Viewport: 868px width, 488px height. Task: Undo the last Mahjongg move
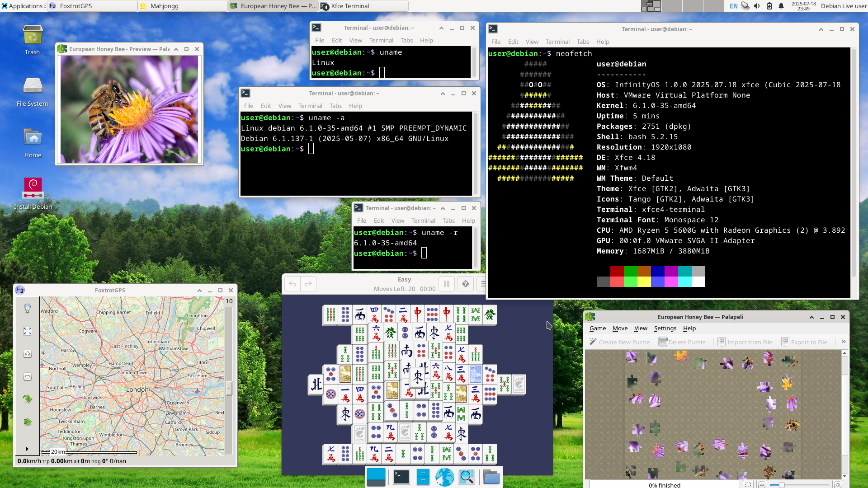point(292,284)
